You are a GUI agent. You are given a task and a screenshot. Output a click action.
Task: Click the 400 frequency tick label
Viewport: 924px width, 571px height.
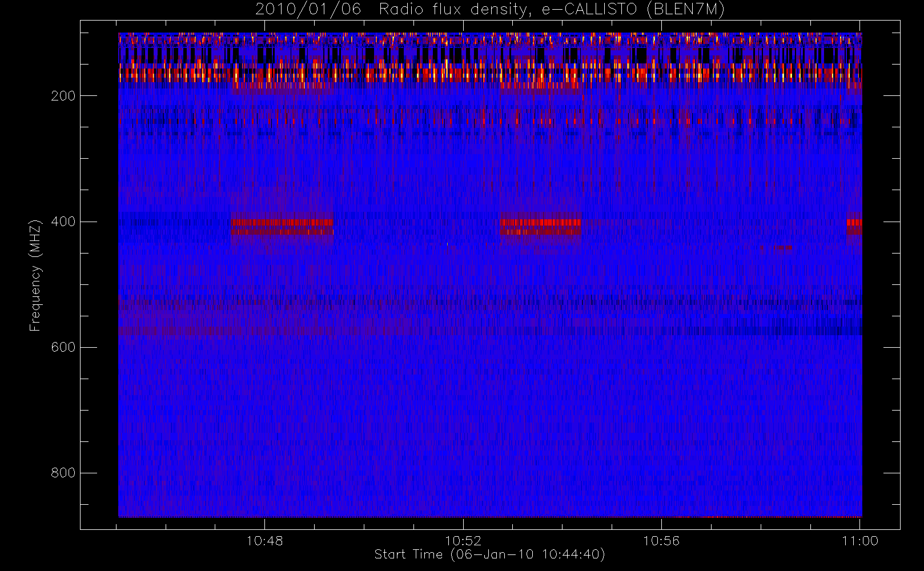[x=63, y=222]
